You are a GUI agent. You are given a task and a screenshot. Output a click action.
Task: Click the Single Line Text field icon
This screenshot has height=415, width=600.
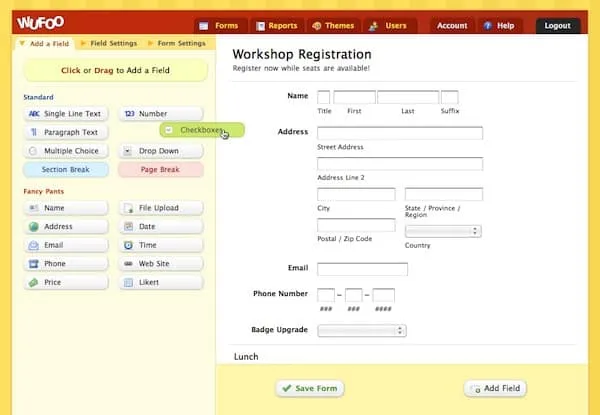34,114
